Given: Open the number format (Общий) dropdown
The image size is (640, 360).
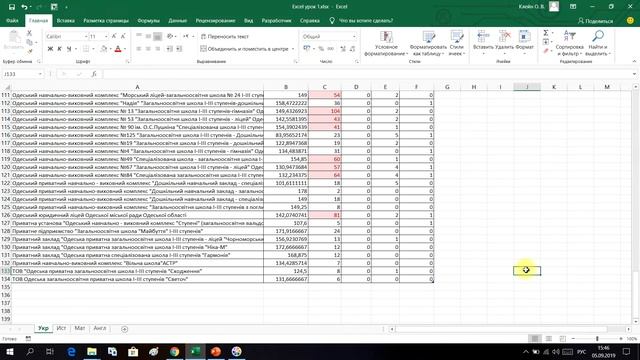Looking at the screenshot, I should [354, 36].
